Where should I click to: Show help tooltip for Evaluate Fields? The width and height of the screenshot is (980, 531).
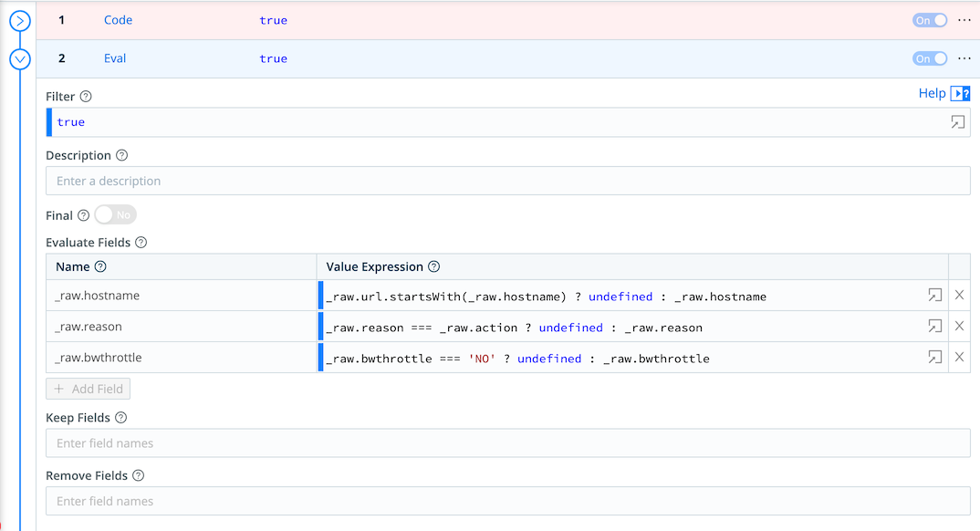point(141,243)
